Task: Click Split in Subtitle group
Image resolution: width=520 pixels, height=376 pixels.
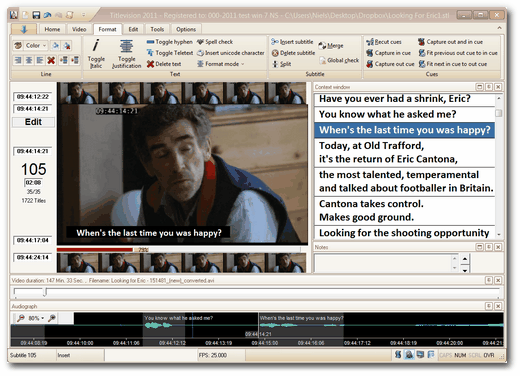Action: click(282, 64)
